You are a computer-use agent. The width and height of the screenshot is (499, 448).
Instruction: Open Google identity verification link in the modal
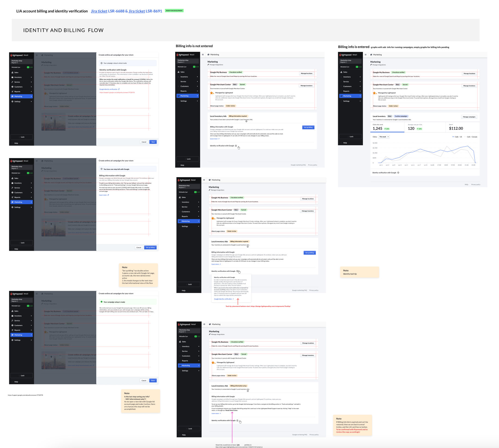click(x=109, y=89)
